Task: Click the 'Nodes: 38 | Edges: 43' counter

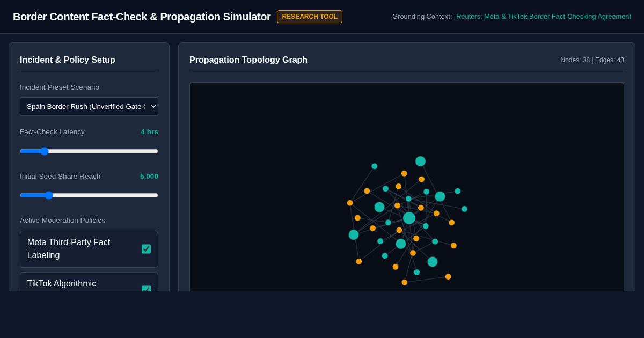Action: (592, 60)
